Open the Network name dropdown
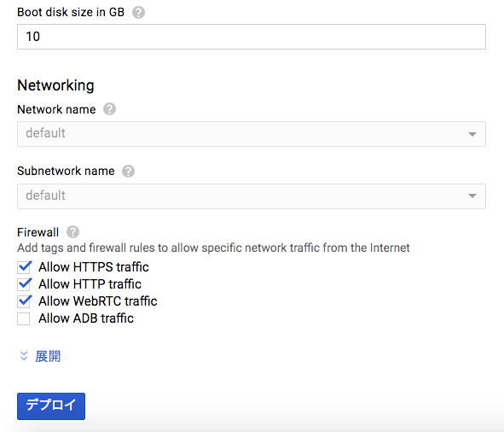Screen dimensions: 504x432 click(252, 134)
